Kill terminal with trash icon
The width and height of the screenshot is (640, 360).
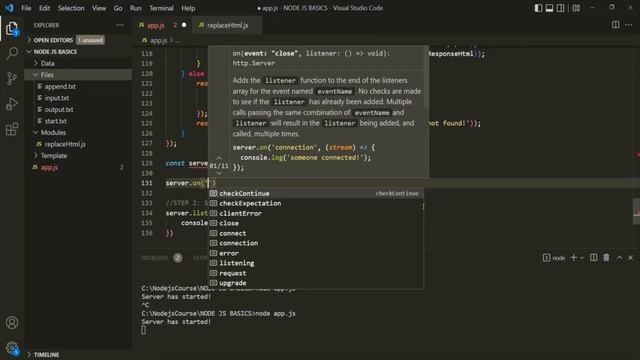pos(606,258)
